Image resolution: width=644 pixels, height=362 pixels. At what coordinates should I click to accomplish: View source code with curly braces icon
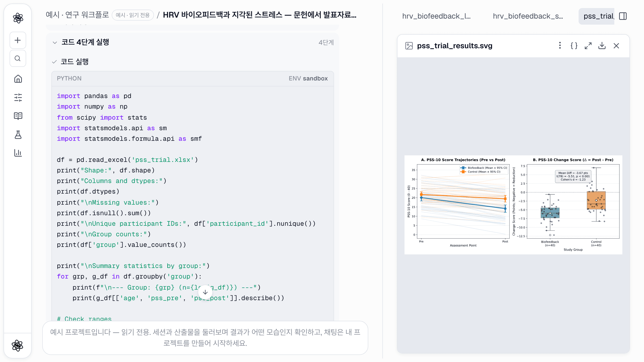click(574, 46)
